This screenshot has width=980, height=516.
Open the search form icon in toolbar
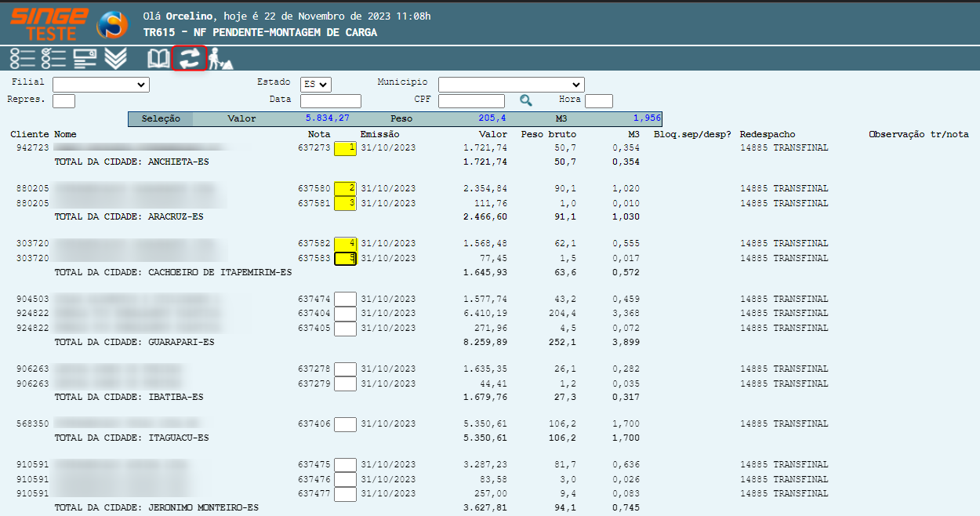click(85, 58)
